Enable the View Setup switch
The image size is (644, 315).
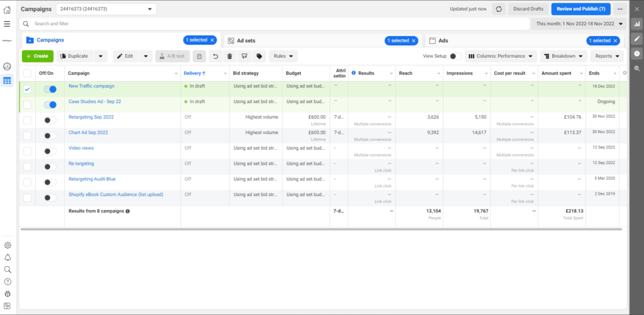pos(455,56)
